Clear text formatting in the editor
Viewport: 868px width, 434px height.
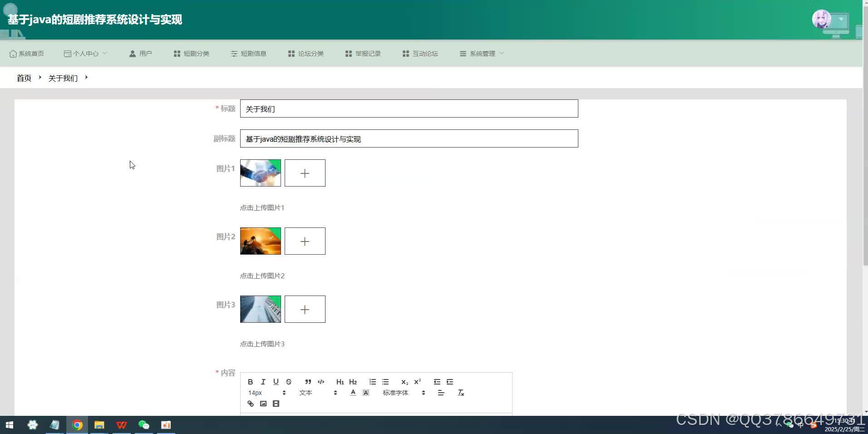tap(461, 393)
